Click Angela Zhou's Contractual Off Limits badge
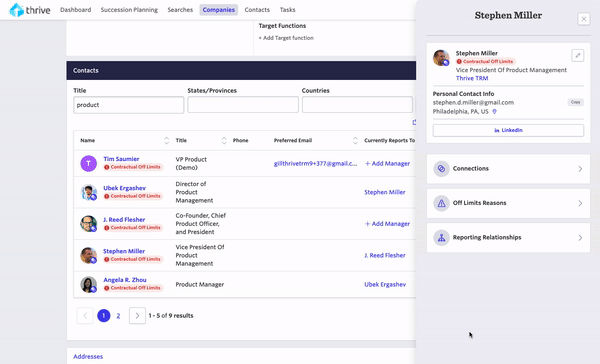 [133, 288]
